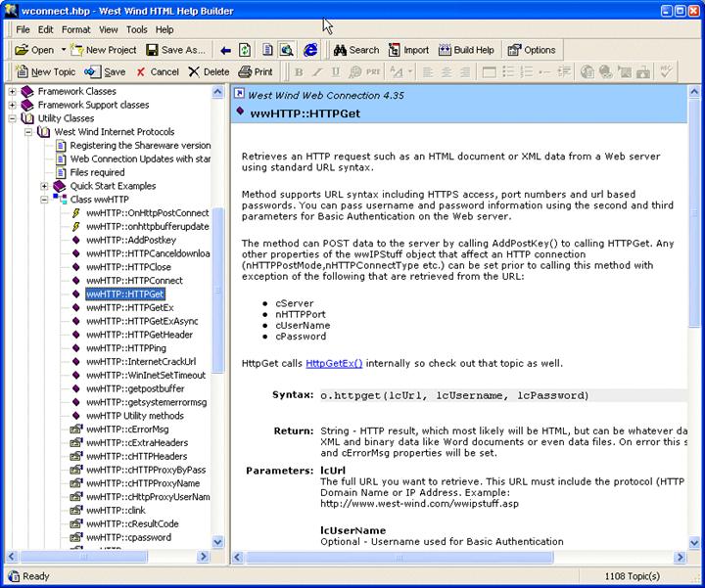The width and height of the screenshot is (705, 588).
Task: Expand the Framework Support classes node
Action: [12, 105]
